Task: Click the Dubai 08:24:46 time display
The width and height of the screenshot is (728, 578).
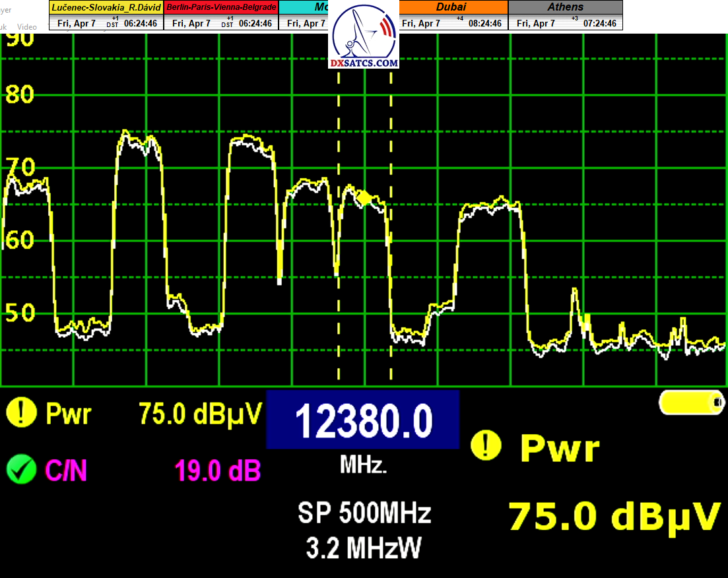Action: (x=484, y=23)
